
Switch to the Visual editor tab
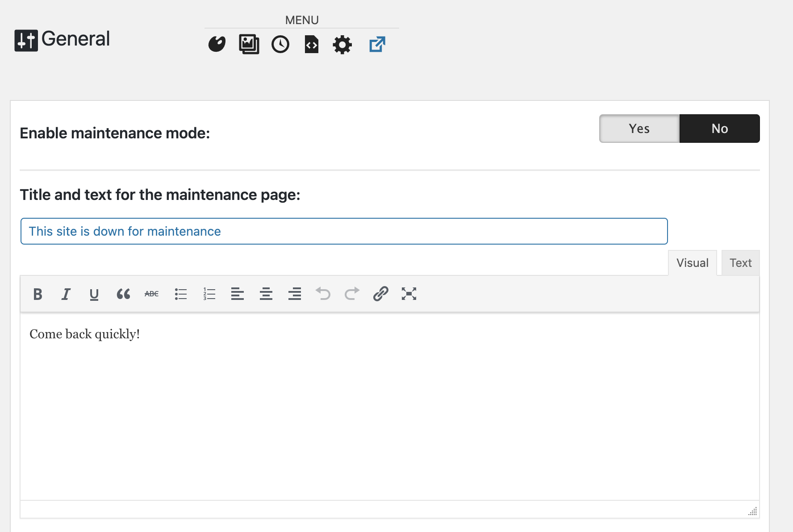pos(693,263)
